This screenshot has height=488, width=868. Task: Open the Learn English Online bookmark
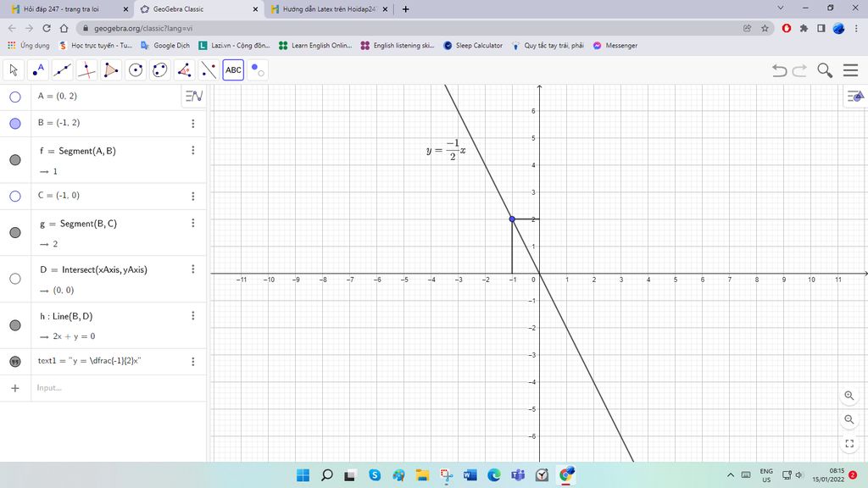[315, 46]
